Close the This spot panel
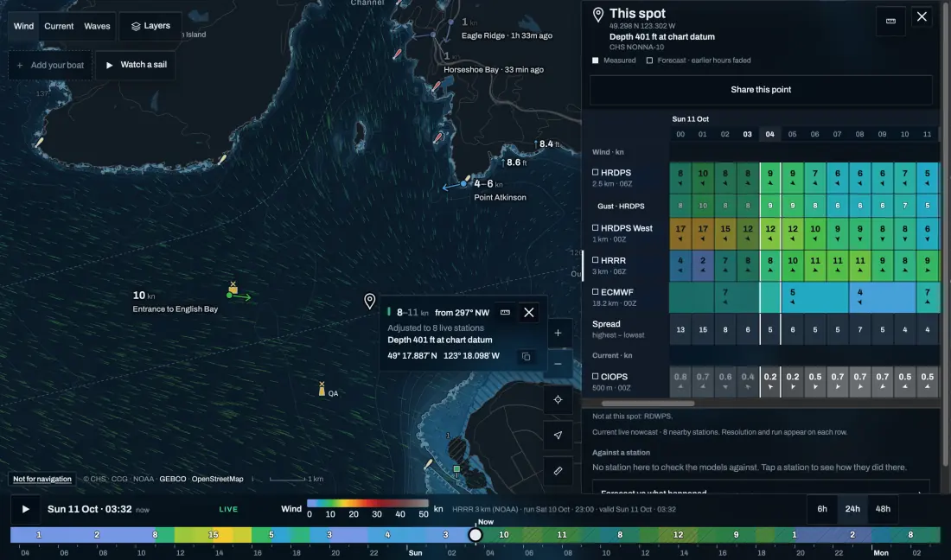The width and height of the screenshot is (951, 560). [922, 17]
